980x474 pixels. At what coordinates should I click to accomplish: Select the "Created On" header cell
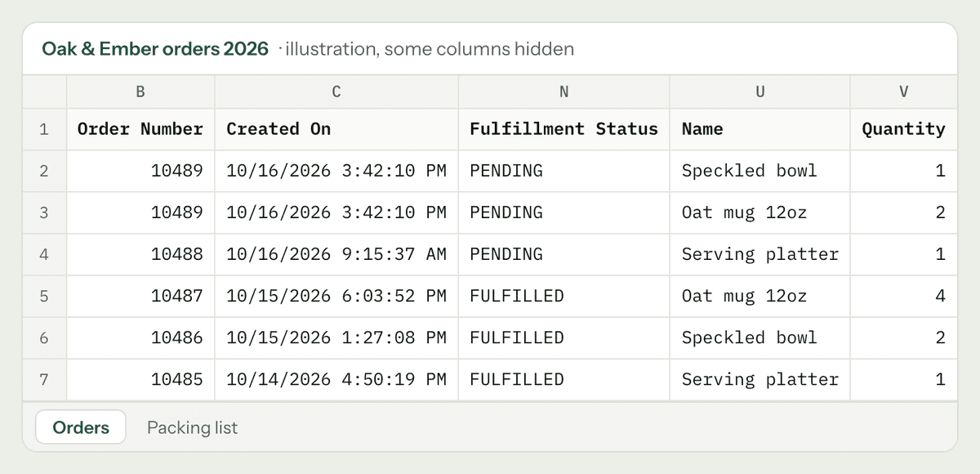pos(336,129)
